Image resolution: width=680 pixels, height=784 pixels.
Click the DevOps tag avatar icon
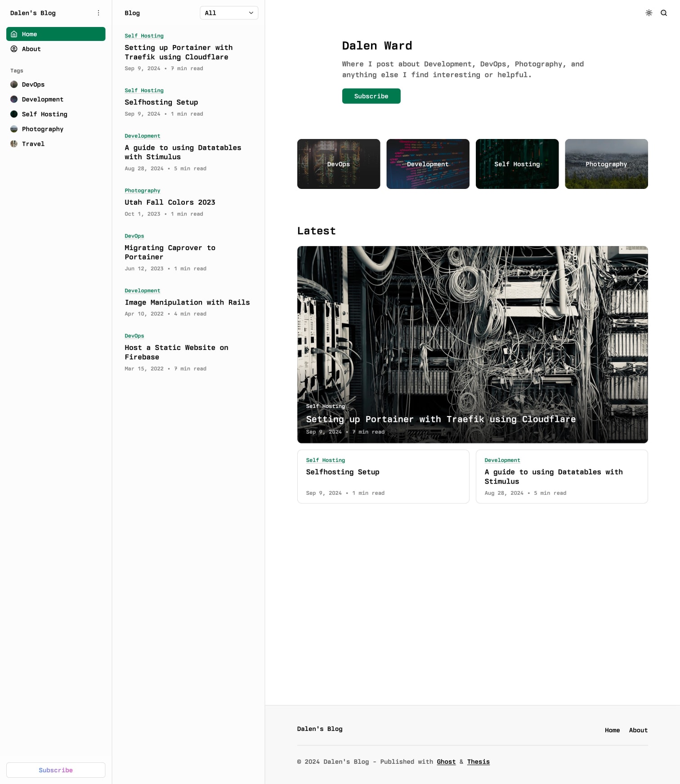pyautogui.click(x=14, y=85)
